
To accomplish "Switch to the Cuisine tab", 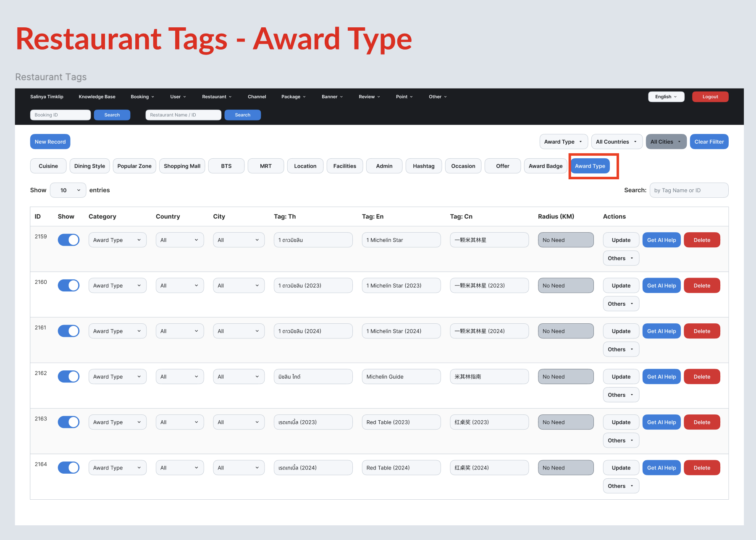I will coord(48,166).
